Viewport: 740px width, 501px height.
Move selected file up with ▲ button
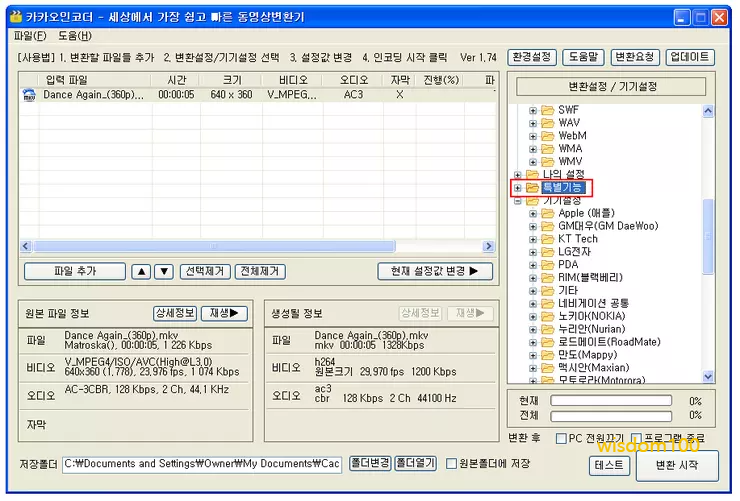click(141, 272)
